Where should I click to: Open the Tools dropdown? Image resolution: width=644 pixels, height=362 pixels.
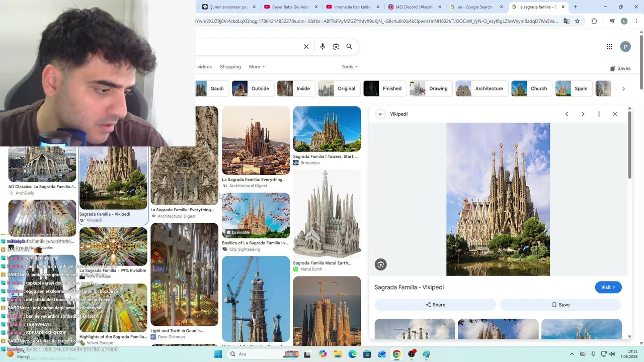coord(350,67)
